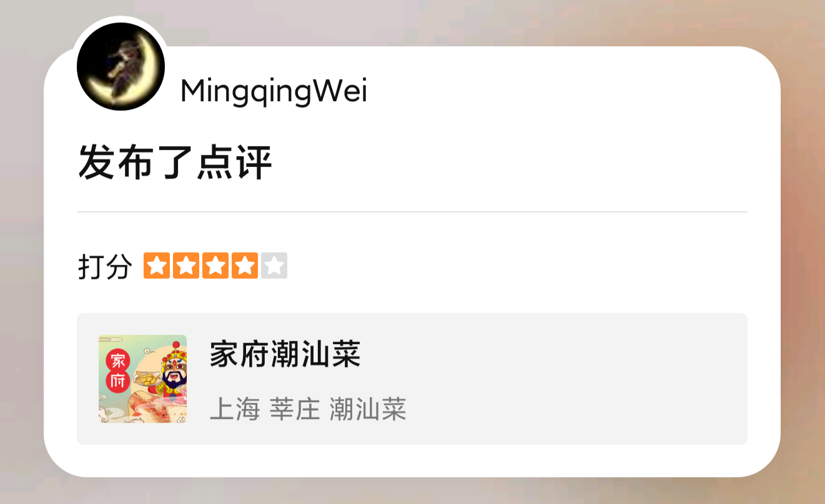Select the fifth gray unfilled star
The image size is (825, 504).
click(x=274, y=265)
